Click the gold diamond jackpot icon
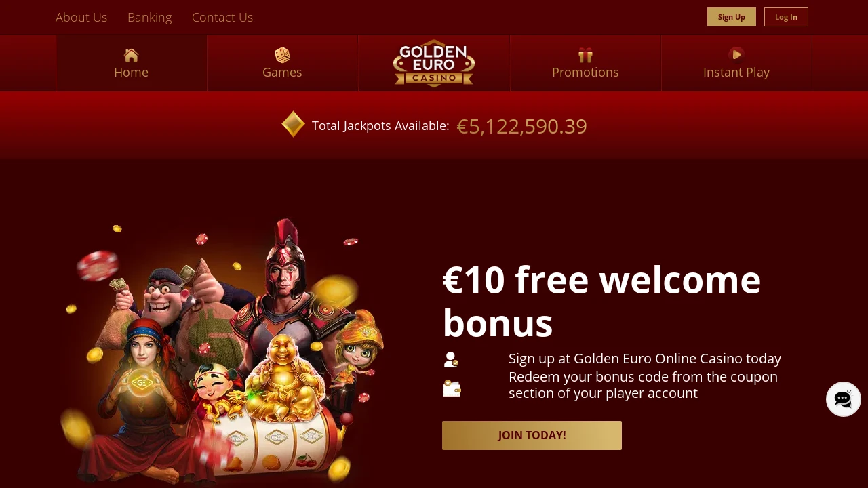Image resolution: width=868 pixels, height=488 pixels. point(294,124)
